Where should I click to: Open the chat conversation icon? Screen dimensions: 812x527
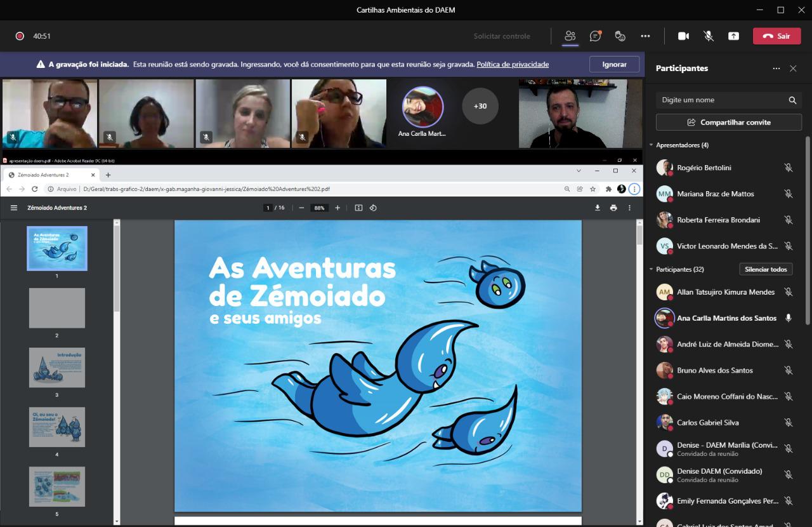pos(595,36)
